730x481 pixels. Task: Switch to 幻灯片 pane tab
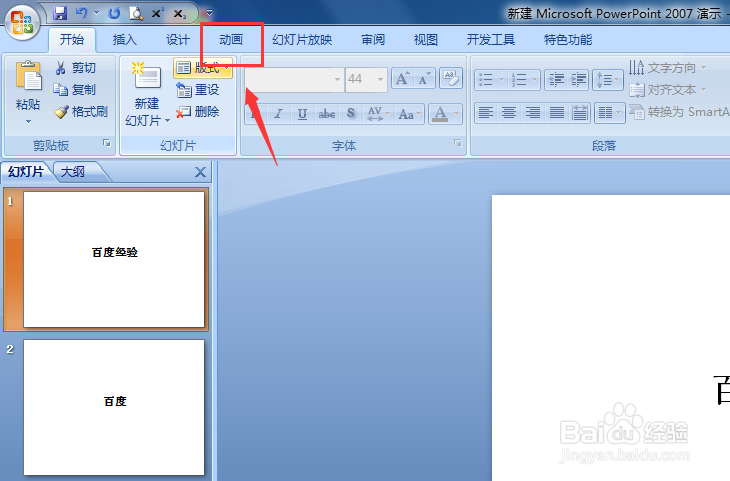tap(26, 172)
